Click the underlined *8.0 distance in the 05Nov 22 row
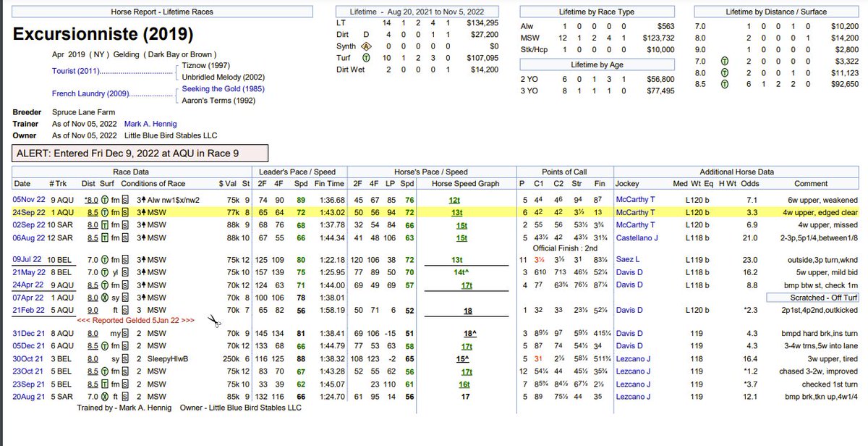Image resolution: width=868 pixels, height=446 pixels. click(x=91, y=199)
